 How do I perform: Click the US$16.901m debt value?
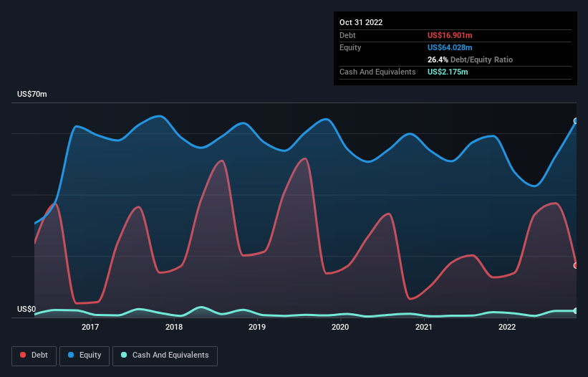coord(450,35)
